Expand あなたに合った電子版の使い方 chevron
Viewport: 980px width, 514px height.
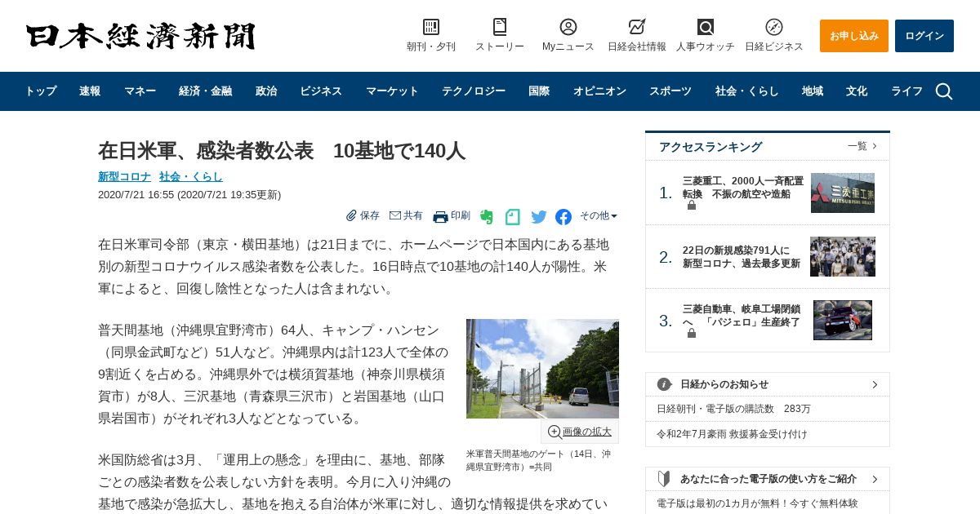[875, 479]
